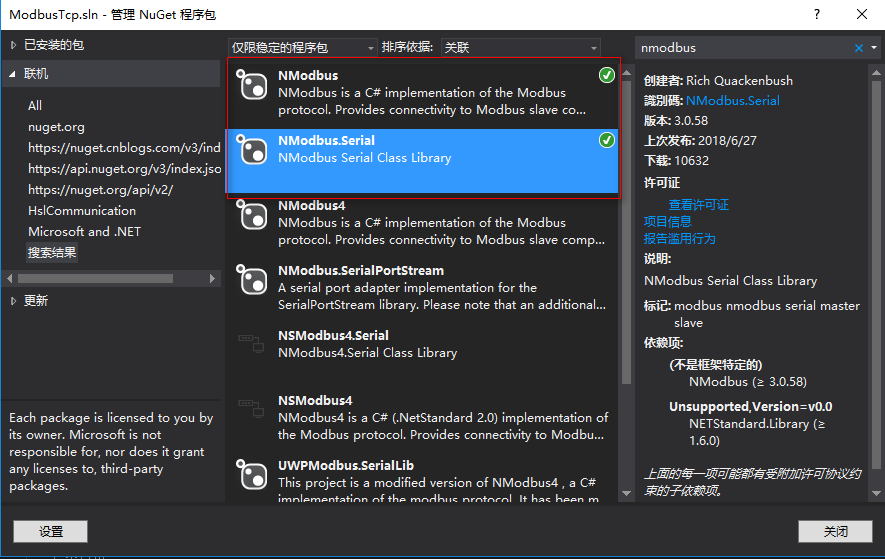885x559 pixels.
Task: Click the package list scroll-down arrow
Action: click(x=626, y=493)
